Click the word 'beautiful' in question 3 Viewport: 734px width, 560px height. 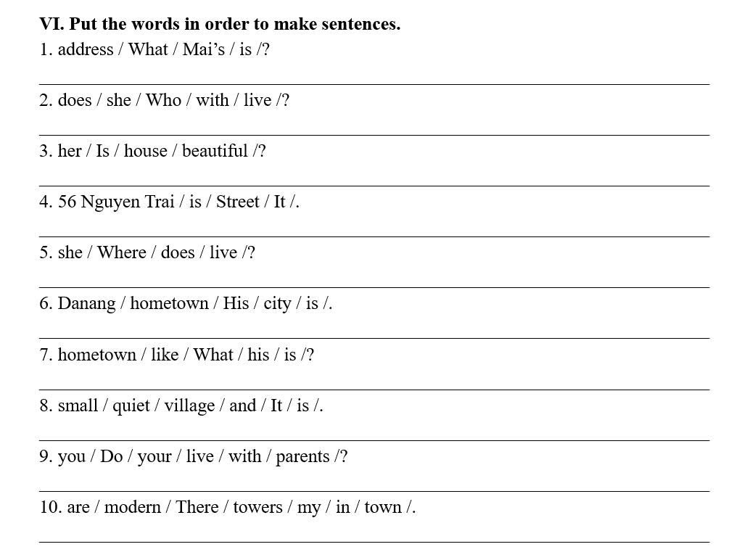click(x=215, y=151)
